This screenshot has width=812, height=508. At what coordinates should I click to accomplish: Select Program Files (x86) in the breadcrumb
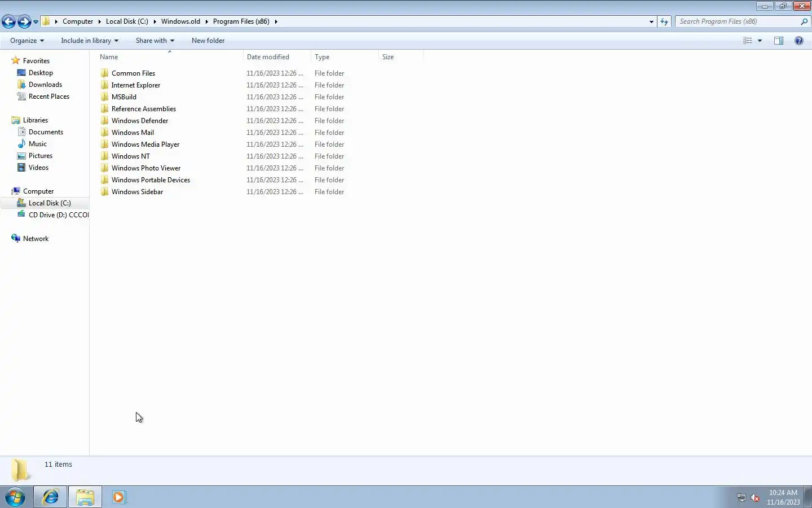[241, 21]
